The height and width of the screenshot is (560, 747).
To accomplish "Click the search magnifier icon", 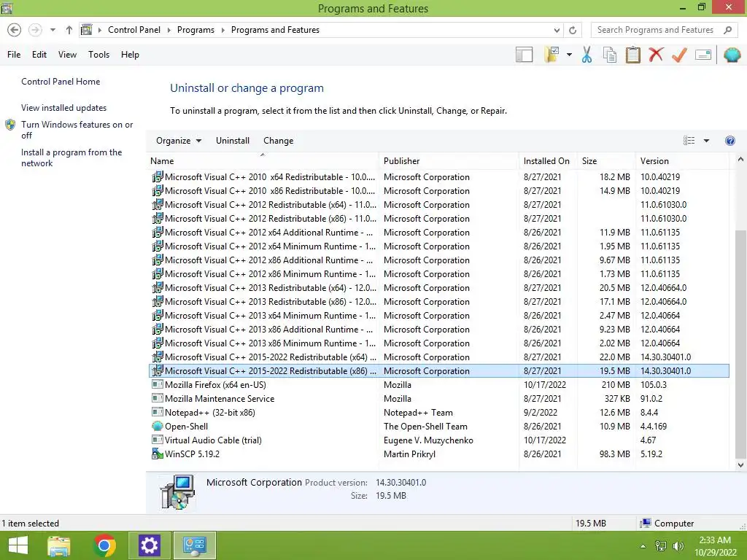I will point(727,30).
